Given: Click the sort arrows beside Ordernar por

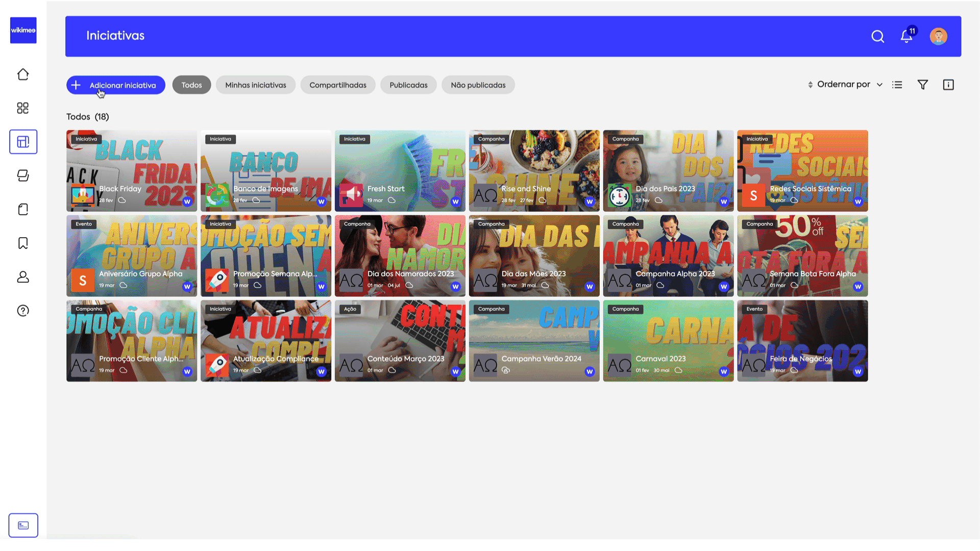Looking at the screenshot, I should (x=810, y=85).
